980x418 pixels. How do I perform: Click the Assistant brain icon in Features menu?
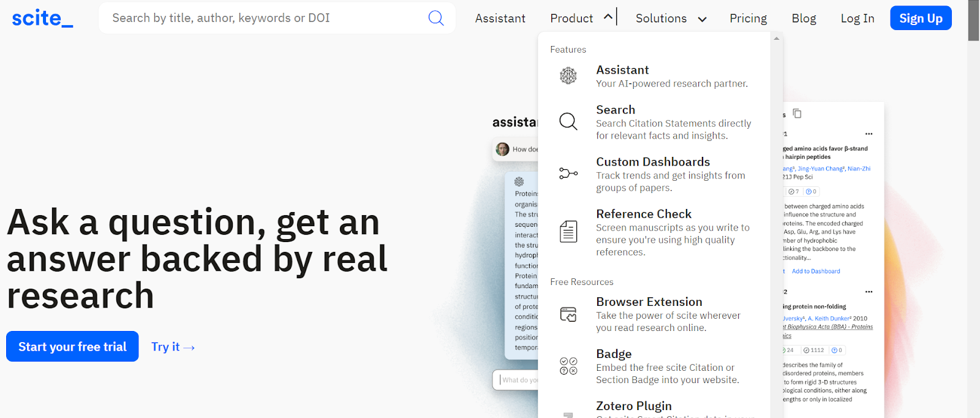tap(568, 76)
